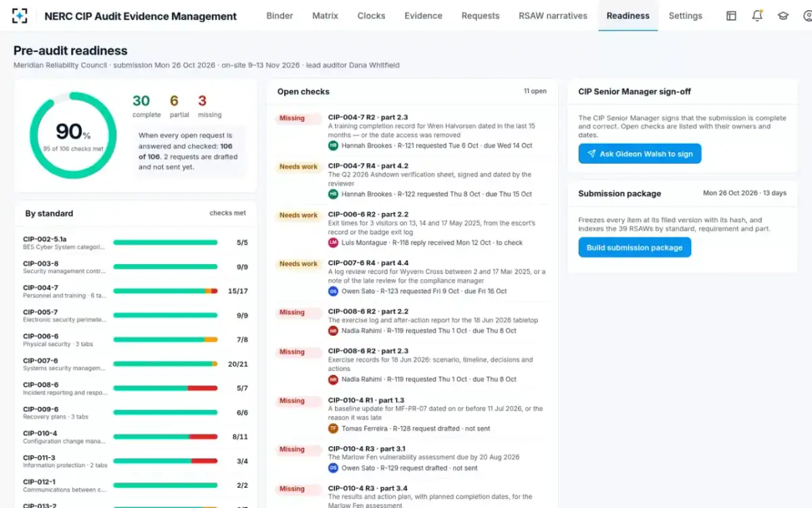Open the graduation cap learning icon
812x508 pixels.
click(x=783, y=16)
